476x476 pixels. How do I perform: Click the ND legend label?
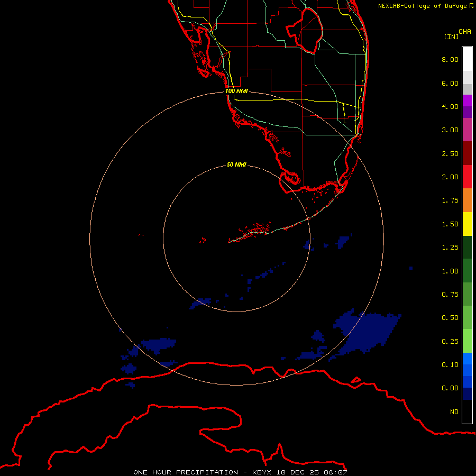coord(454,412)
